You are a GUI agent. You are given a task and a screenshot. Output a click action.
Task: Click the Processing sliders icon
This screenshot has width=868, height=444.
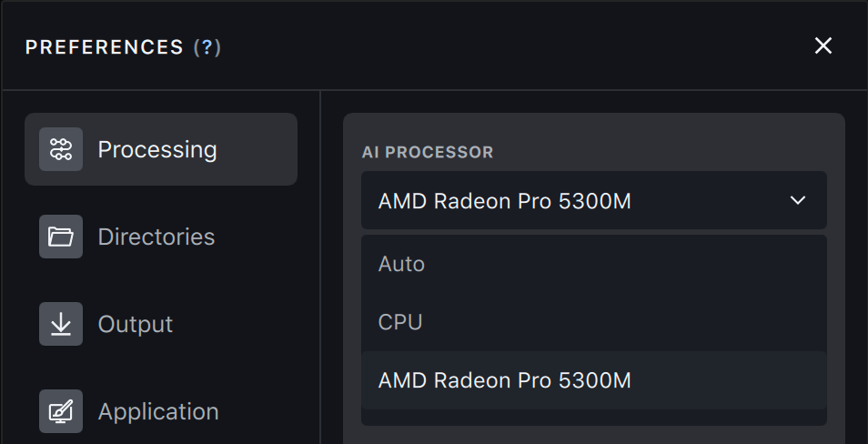click(x=61, y=149)
